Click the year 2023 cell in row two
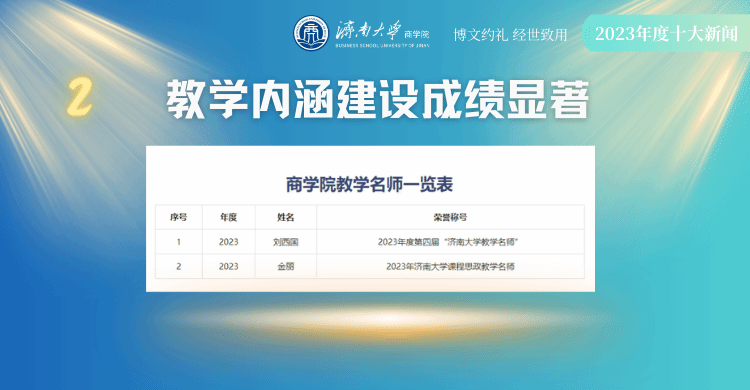The image size is (750, 390). (x=229, y=267)
